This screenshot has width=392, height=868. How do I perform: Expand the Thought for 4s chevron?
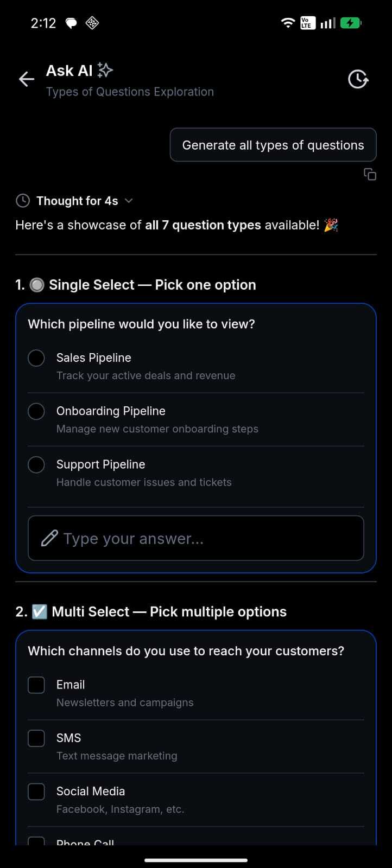[129, 201]
